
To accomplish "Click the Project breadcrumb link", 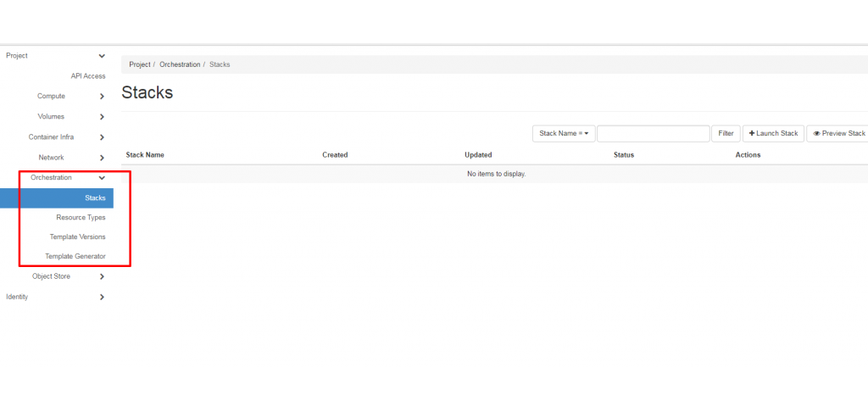I will click(x=139, y=64).
